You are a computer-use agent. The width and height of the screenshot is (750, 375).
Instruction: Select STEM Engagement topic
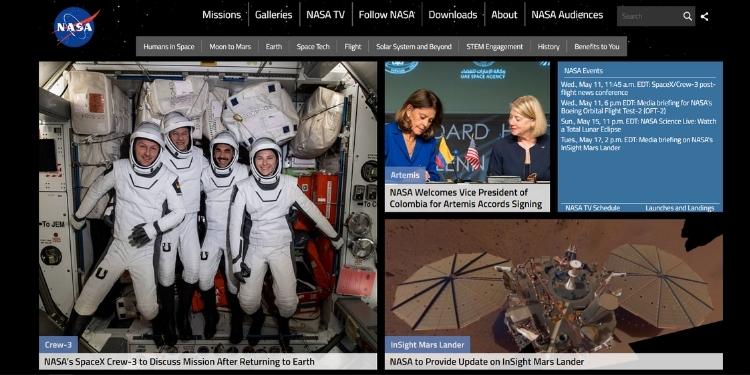[495, 47]
